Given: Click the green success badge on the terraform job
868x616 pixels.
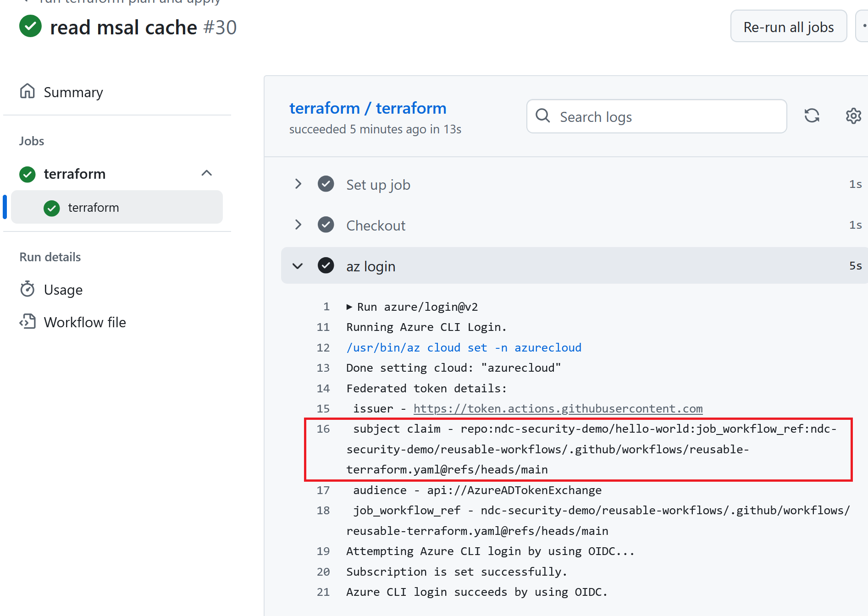Looking at the screenshot, I should tap(27, 174).
